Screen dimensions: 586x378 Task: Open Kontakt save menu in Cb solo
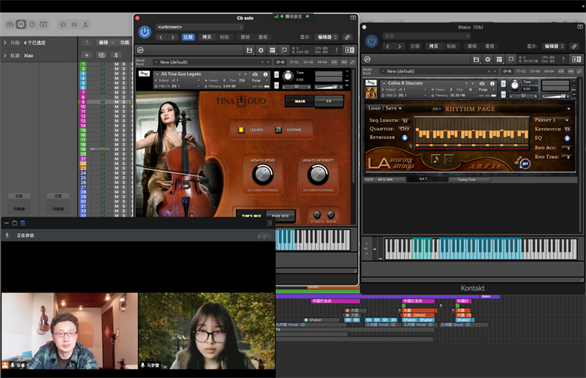point(249,50)
